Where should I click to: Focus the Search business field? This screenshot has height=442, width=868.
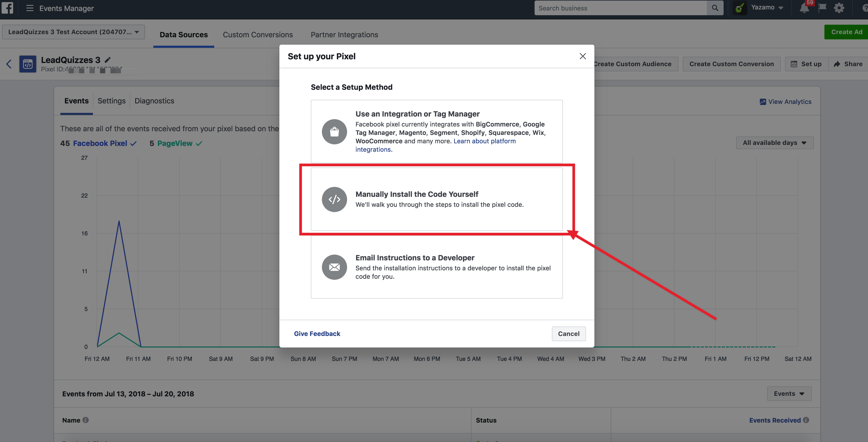click(620, 8)
